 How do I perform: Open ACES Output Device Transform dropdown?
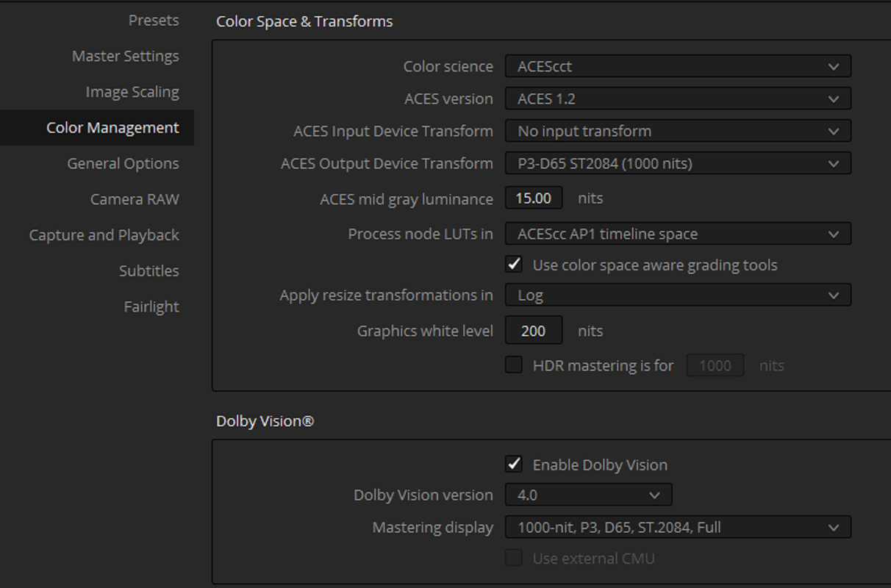(678, 163)
